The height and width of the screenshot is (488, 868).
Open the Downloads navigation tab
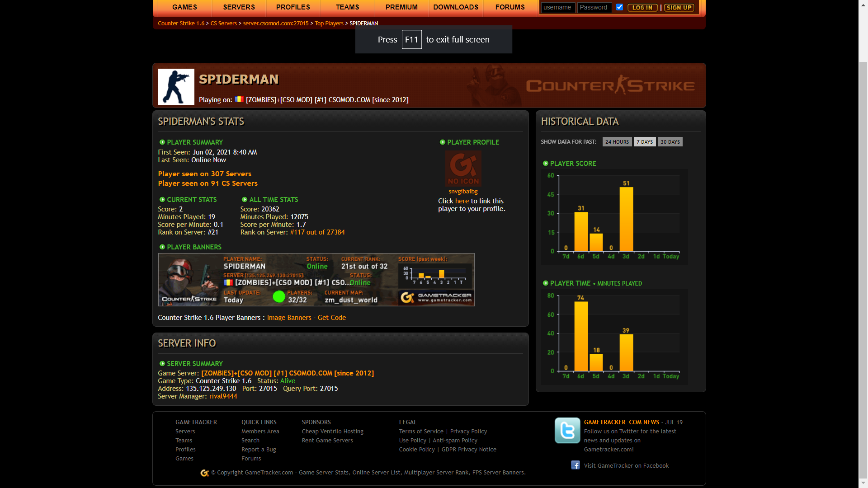pyautogui.click(x=455, y=7)
